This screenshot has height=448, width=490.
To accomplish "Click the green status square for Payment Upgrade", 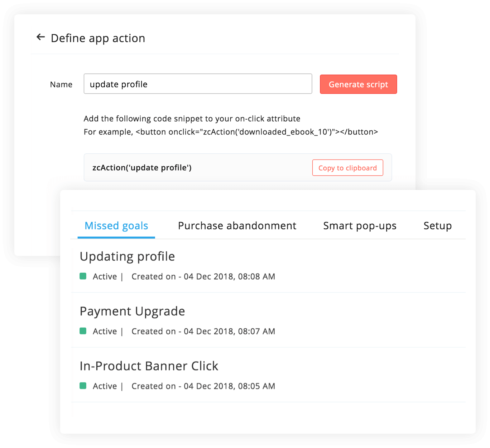I will (83, 331).
